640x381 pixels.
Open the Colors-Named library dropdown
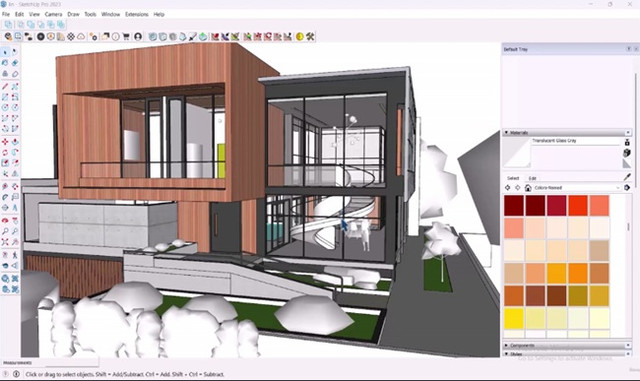point(577,188)
